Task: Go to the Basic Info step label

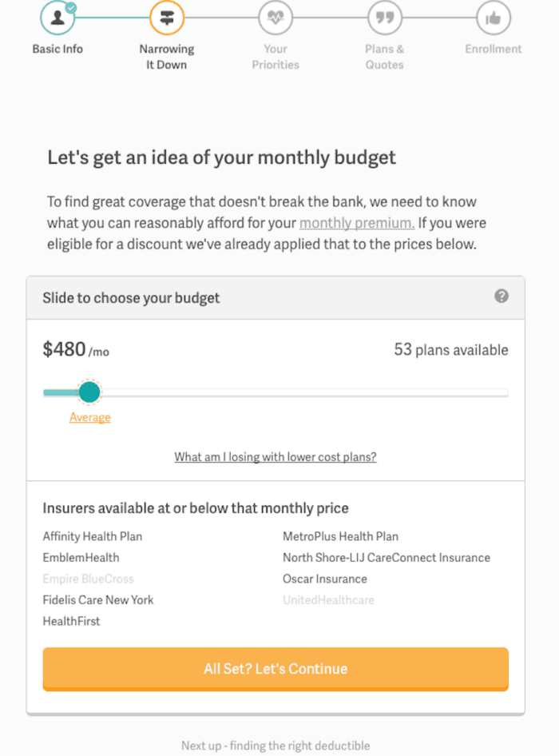Action: coord(57,49)
